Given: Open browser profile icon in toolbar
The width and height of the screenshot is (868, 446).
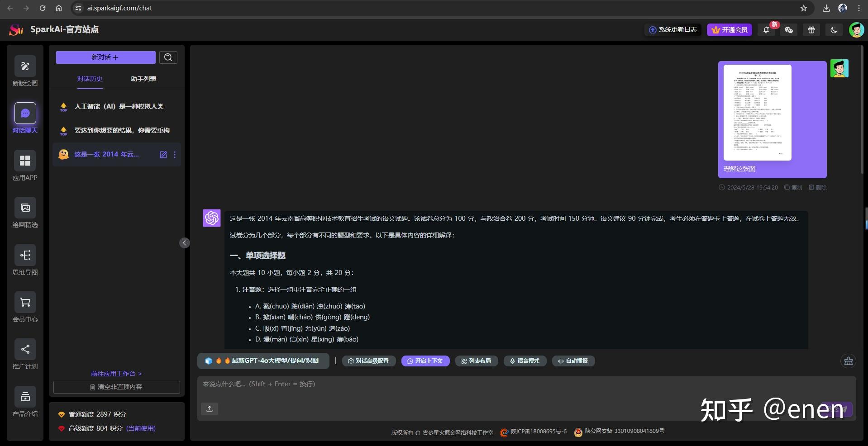Looking at the screenshot, I should (843, 8).
